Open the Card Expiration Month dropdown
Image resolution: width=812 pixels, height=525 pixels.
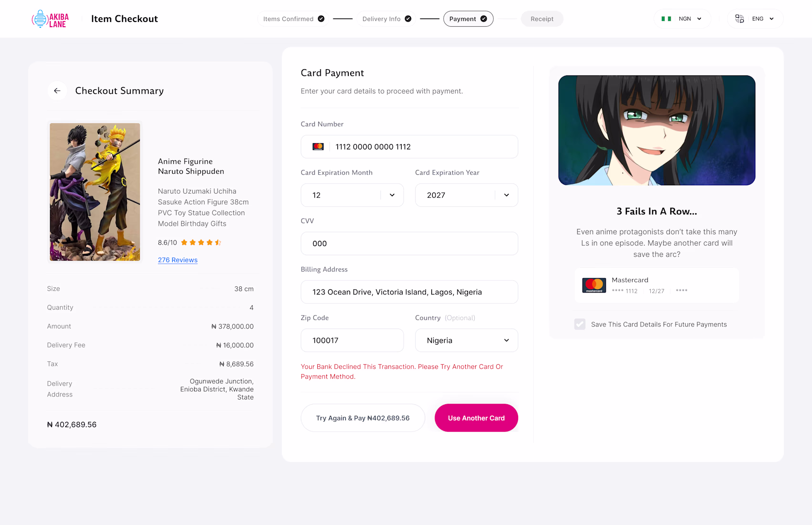pyautogui.click(x=352, y=195)
